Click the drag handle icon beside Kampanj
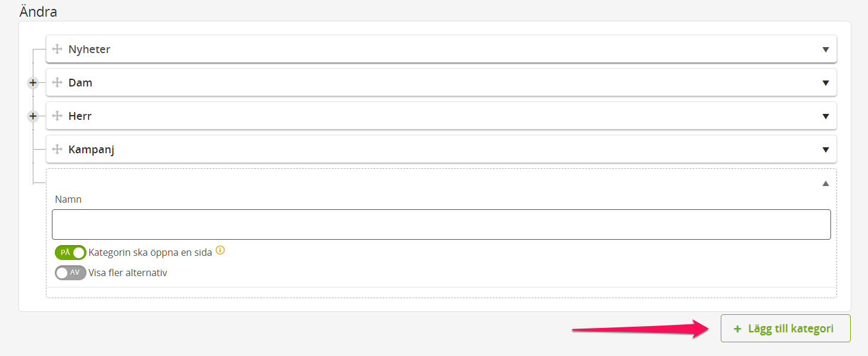Screen dimensions: 868x356 coord(57,149)
